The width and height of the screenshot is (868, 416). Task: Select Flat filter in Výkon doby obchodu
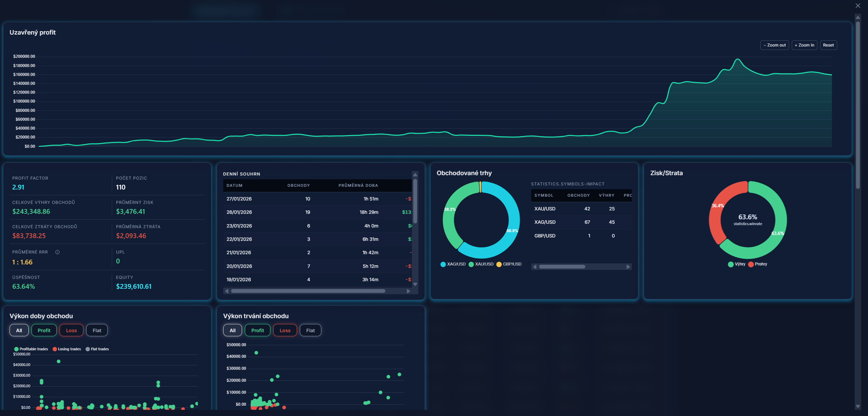point(97,330)
